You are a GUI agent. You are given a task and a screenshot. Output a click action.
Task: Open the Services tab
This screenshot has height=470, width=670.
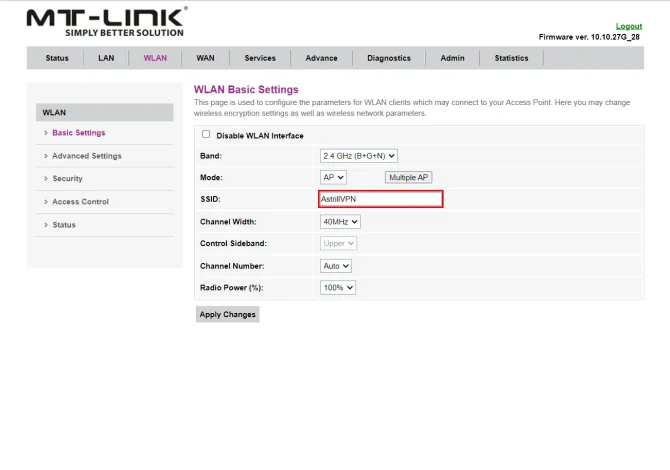260,58
